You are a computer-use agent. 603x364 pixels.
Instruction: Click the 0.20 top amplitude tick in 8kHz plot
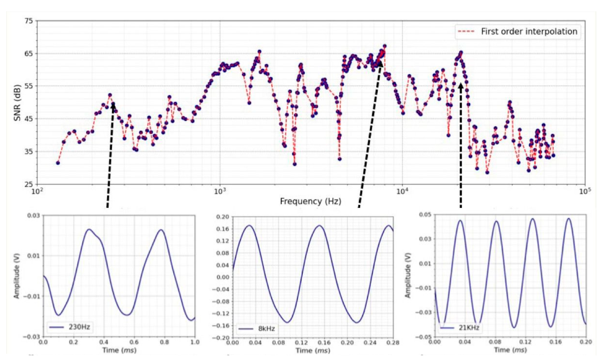click(x=223, y=217)
